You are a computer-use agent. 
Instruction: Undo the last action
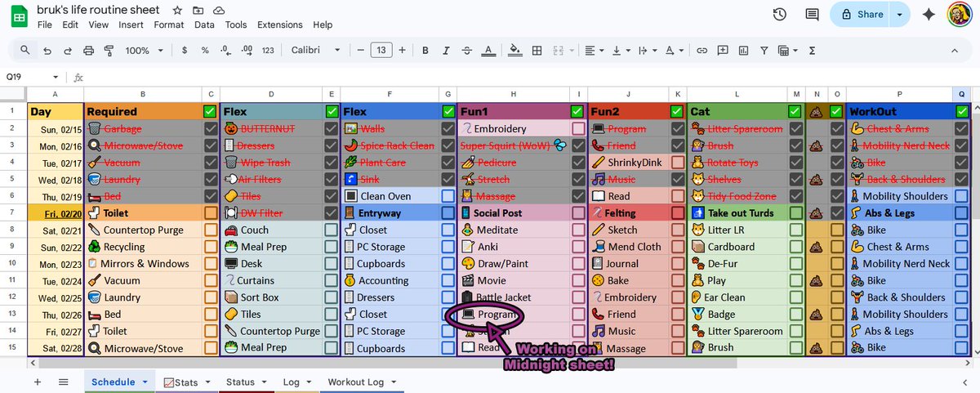[47, 50]
